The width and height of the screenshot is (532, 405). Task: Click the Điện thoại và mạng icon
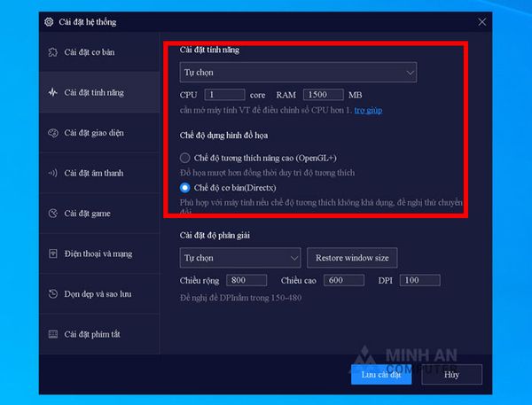[x=52, y=253]
